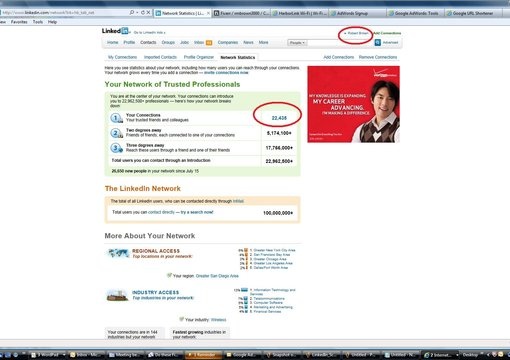Switch to the My Connections tab

click(122, 57)
